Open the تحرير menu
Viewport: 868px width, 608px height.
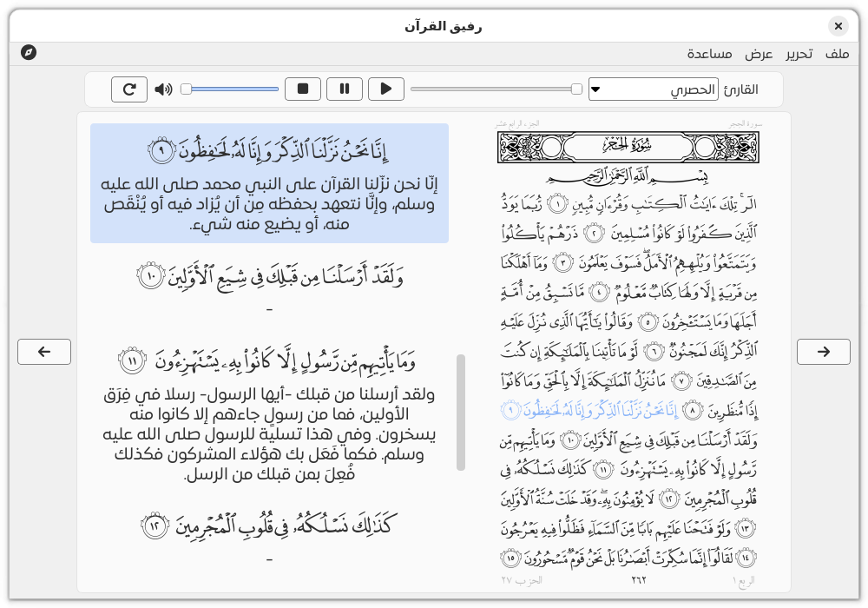tap(799, 54)
